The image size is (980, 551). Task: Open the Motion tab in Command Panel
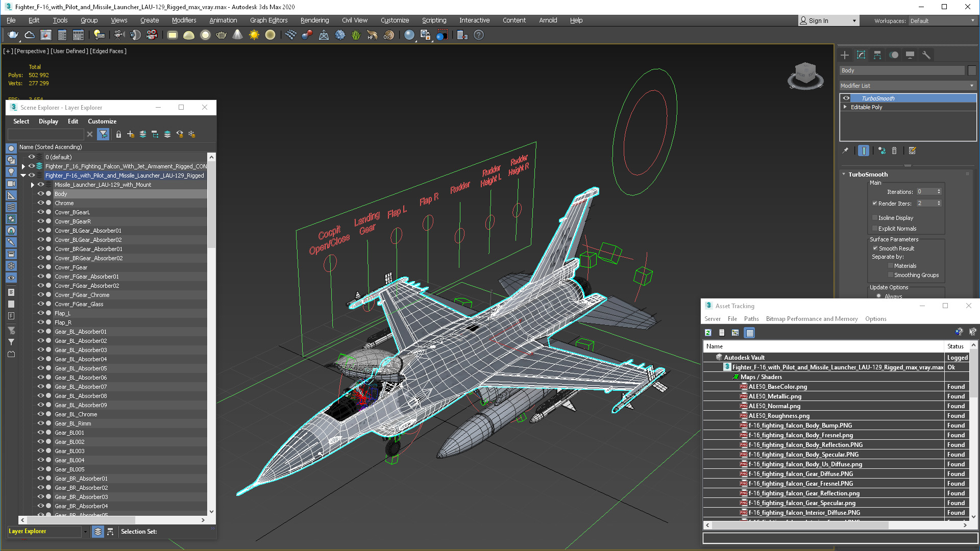point(894,55)
